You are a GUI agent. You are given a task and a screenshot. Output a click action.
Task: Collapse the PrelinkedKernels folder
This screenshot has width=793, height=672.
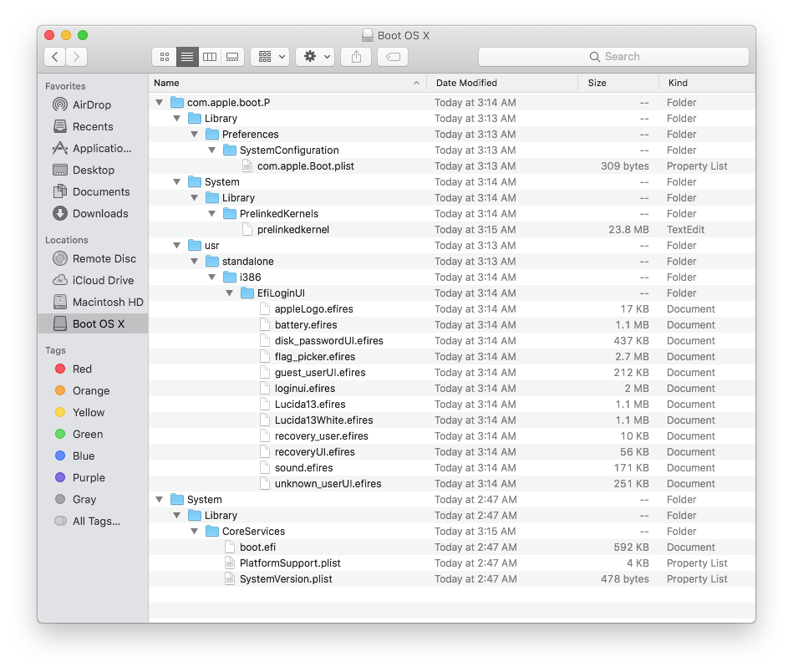click(x=212, y=214)
